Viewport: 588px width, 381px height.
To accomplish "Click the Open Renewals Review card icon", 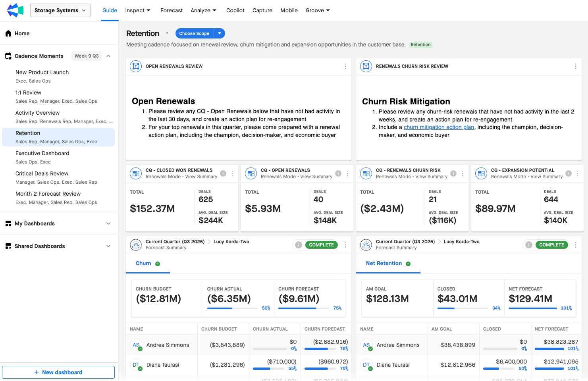I will point(136,66).
